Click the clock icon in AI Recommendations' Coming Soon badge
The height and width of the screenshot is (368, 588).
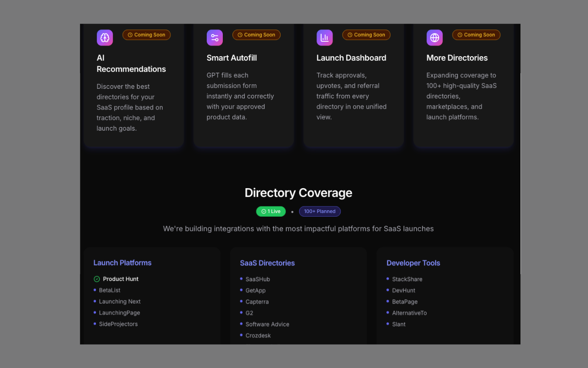129,34
